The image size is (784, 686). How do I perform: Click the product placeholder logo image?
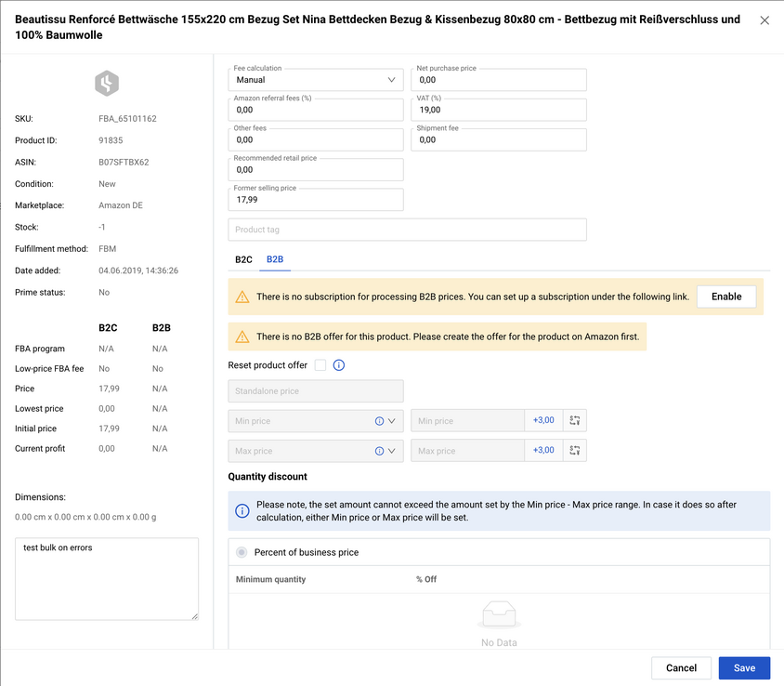coord(107,83)
